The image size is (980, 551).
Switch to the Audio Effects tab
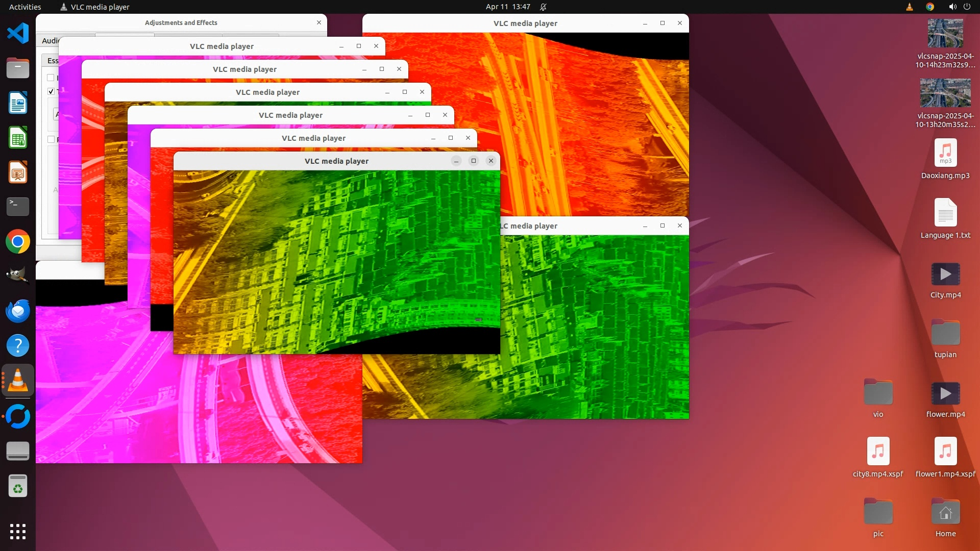pos(50,41)
